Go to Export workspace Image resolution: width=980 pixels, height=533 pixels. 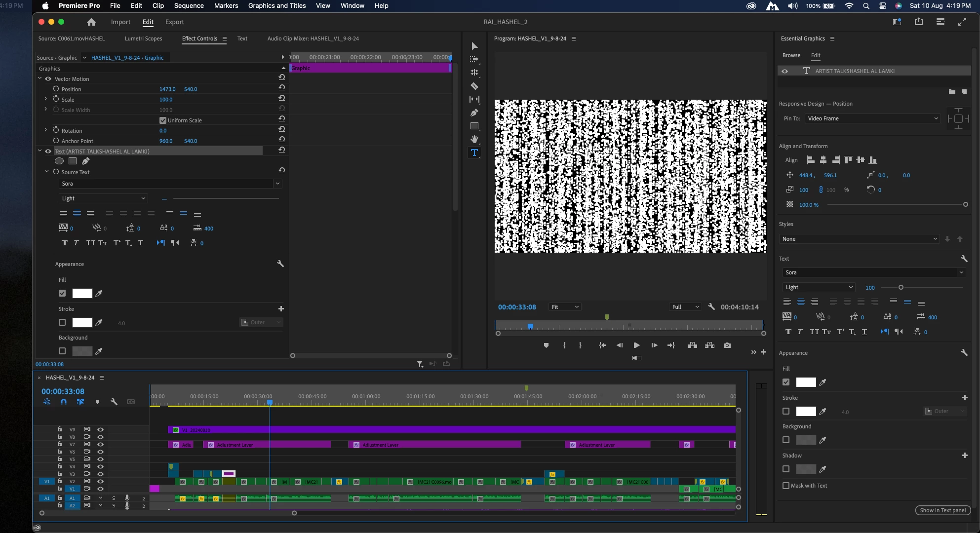click(174, 22)
